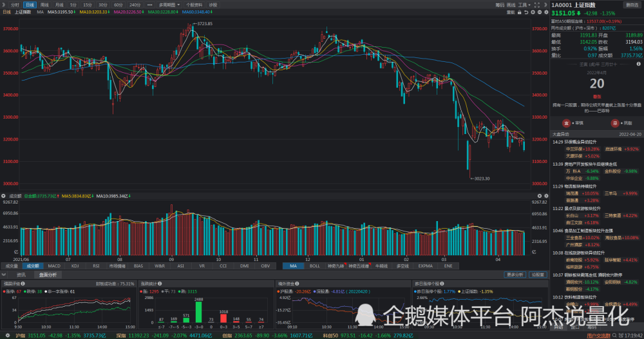Select EXPMA overlay indicator
Viewport: 644px width, 339px height.
(x=426, y=266)
